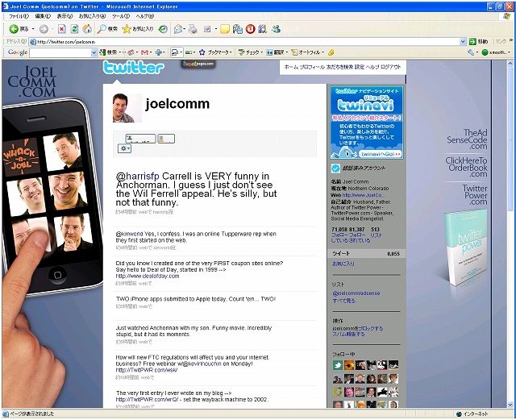Screen dimensions: 516x420
Task: Open the Edit (編集) menu
Action: click(x=43, y=16)
